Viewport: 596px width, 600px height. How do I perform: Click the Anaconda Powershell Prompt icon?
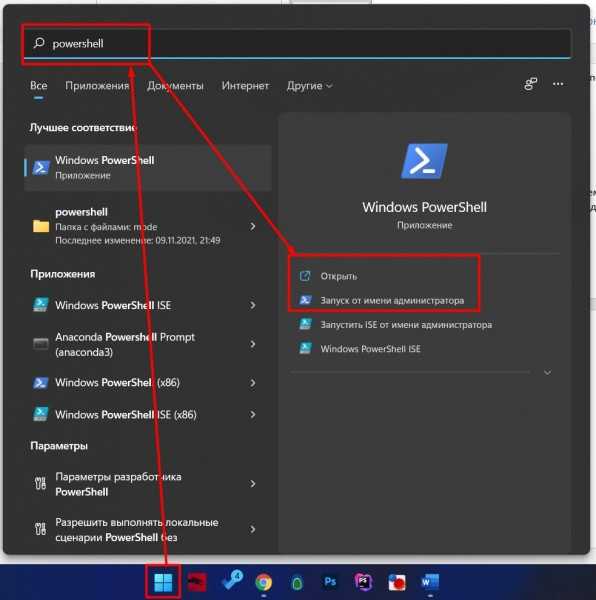pos(41,344)
